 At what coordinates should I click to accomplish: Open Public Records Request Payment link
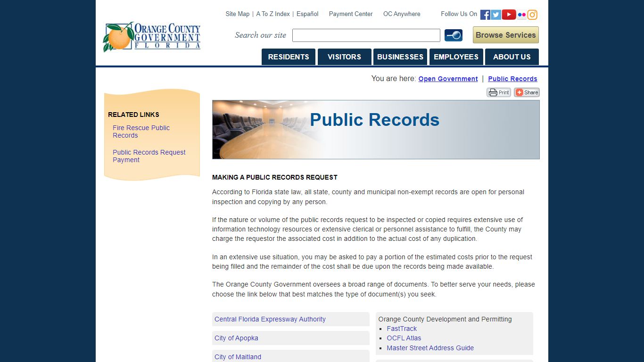[x=149, y=156]
